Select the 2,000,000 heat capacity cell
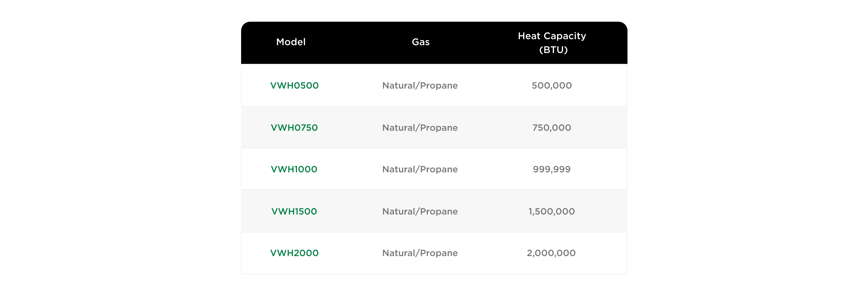868x282 pixels. point(551,253)
